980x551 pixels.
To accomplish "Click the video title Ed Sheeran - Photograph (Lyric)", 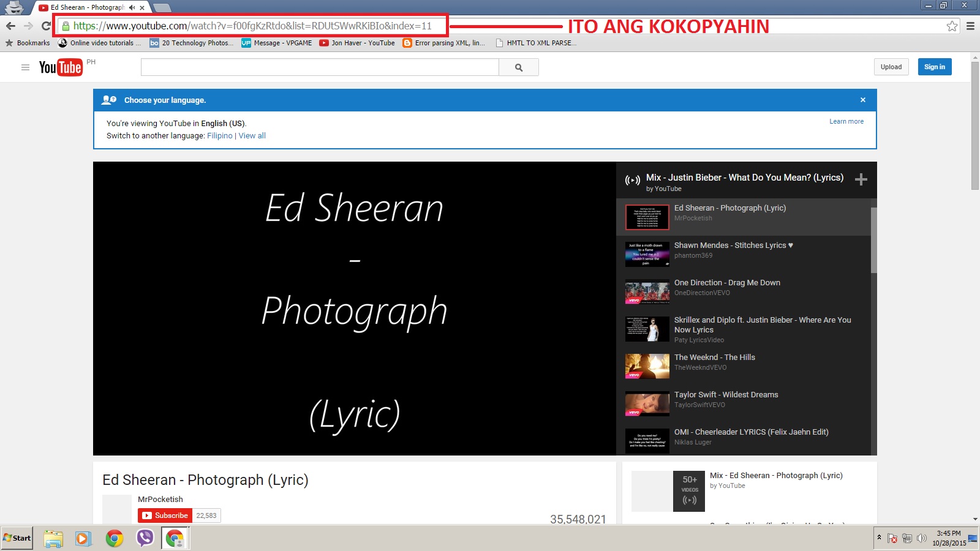I will pos(205,480).
